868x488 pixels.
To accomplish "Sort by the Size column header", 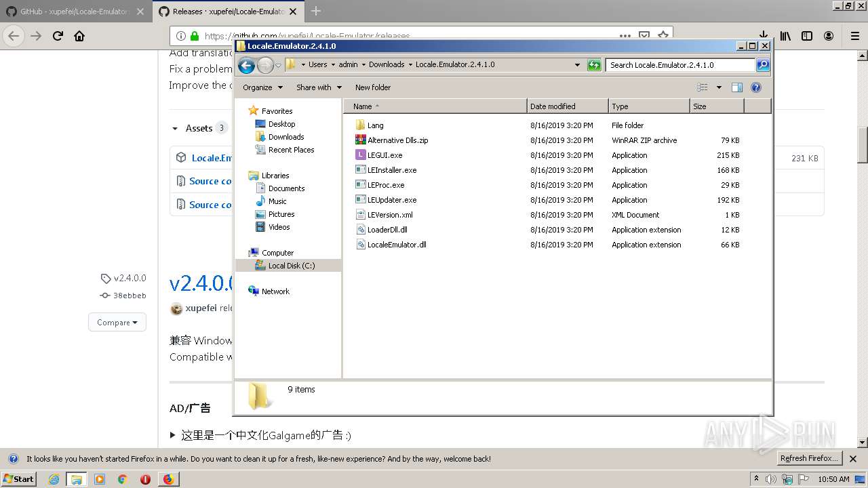I will pos(717,106).
